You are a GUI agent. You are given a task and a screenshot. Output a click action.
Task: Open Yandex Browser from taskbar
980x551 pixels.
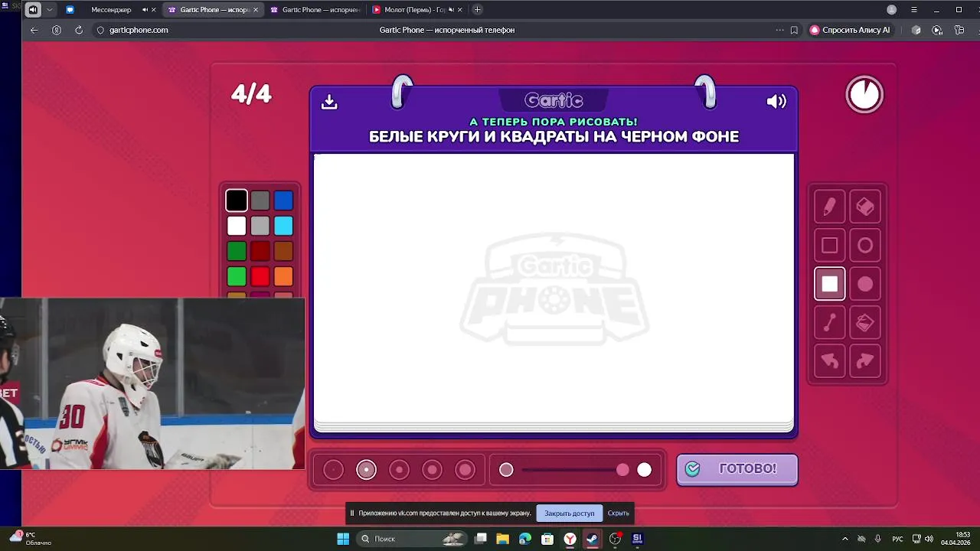(x=570, y=539)
